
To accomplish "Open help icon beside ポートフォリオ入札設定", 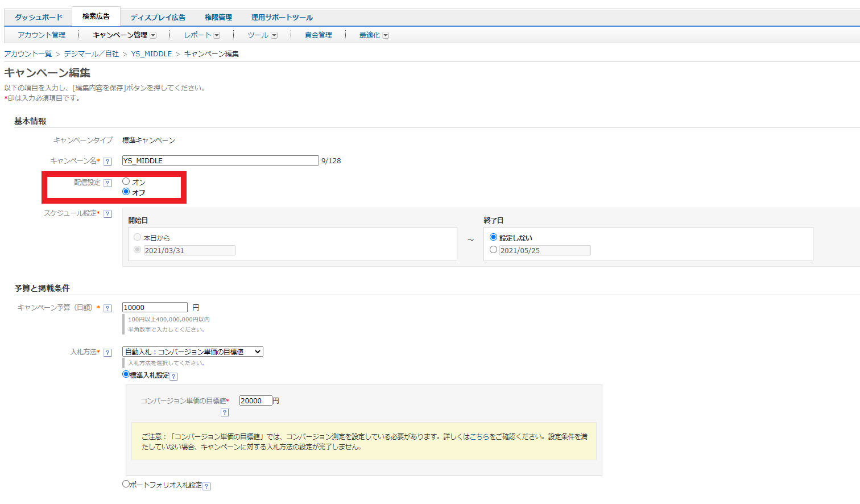I will click(x=206, y=486).
